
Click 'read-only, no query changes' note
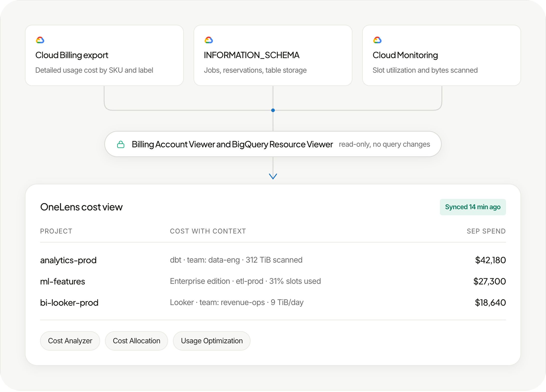[384, 144]
